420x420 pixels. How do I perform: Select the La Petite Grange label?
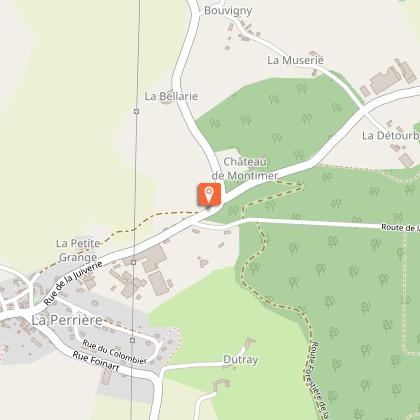pyautogui.click(x=78, y=250)
